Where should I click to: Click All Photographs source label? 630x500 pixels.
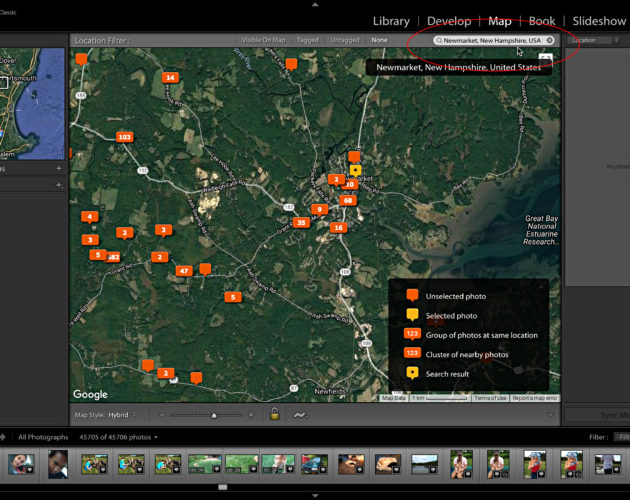[x=43, y=437]
